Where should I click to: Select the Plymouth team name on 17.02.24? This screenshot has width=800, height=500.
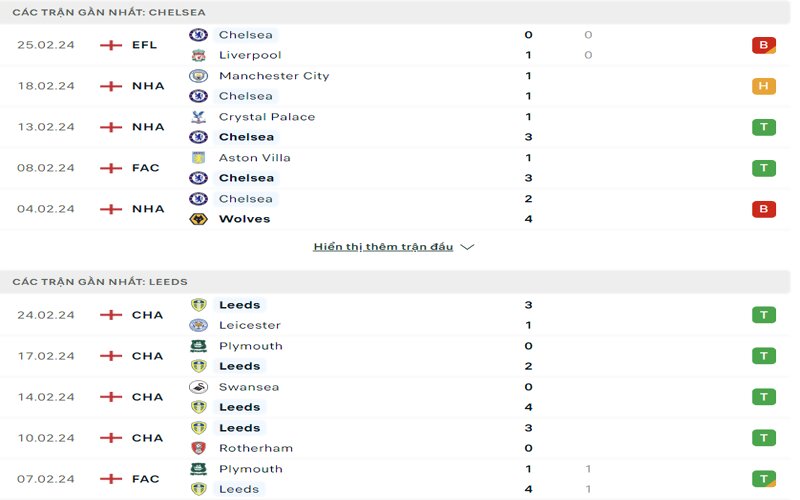coord(251,346)
